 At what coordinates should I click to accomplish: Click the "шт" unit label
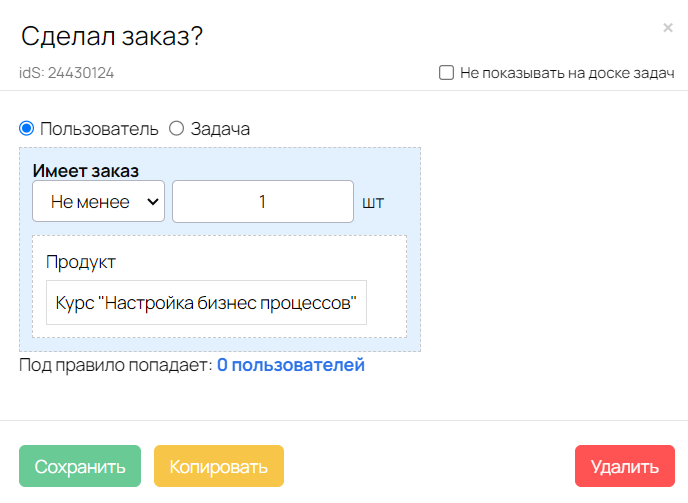[373, 202]
